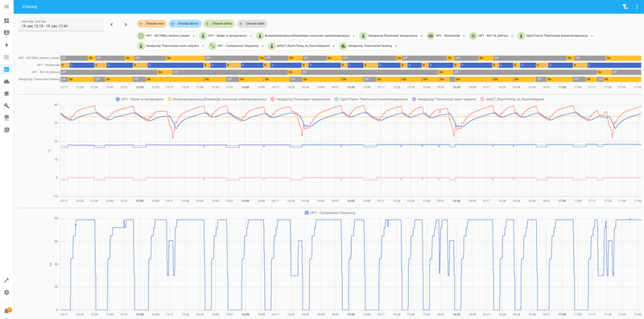Open the Choose device picker
This screenshot has height=319, width=644.
(185, 24)
